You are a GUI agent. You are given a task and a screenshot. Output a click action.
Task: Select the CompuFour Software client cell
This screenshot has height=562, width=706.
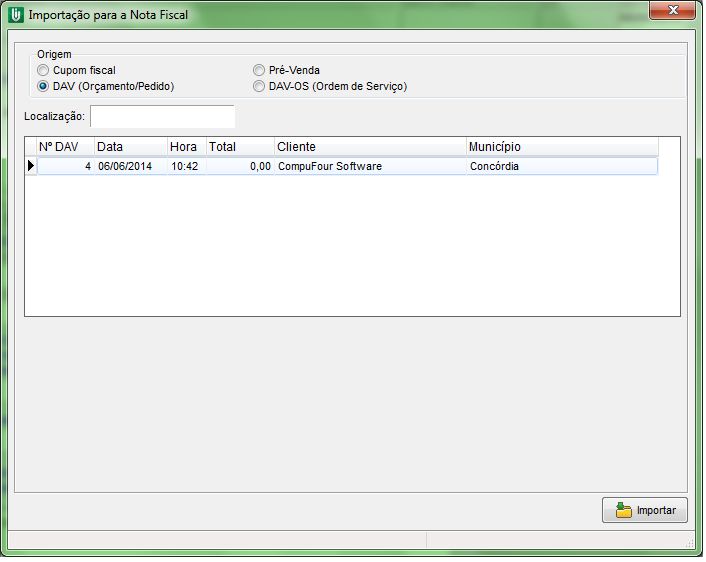(x=330, y=167)
